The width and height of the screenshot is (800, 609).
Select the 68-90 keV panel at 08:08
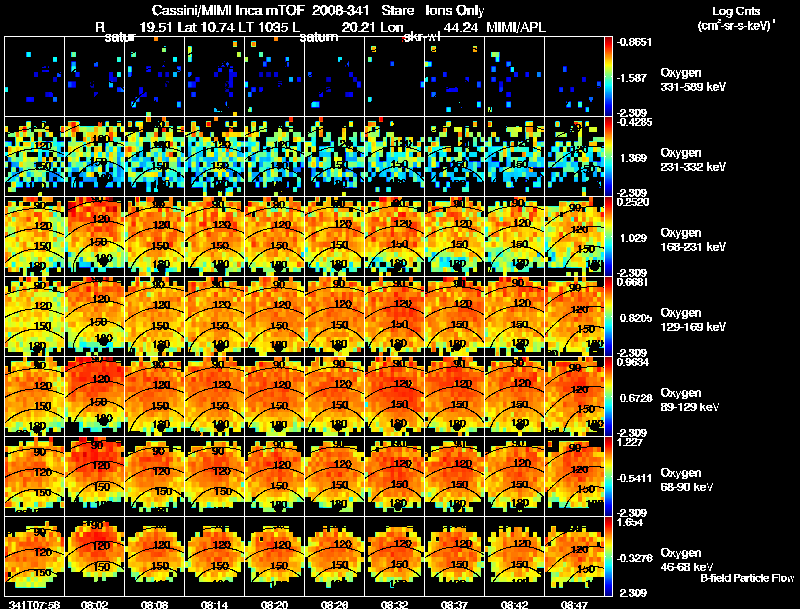(x=155, y=476)
